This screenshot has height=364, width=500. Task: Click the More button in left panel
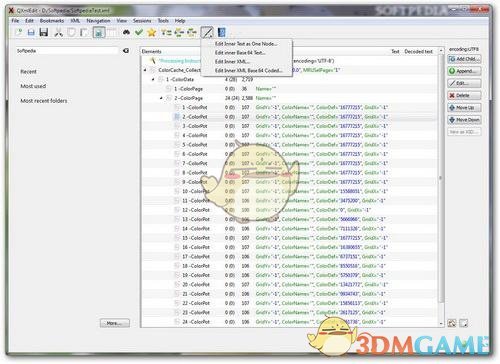115,323
